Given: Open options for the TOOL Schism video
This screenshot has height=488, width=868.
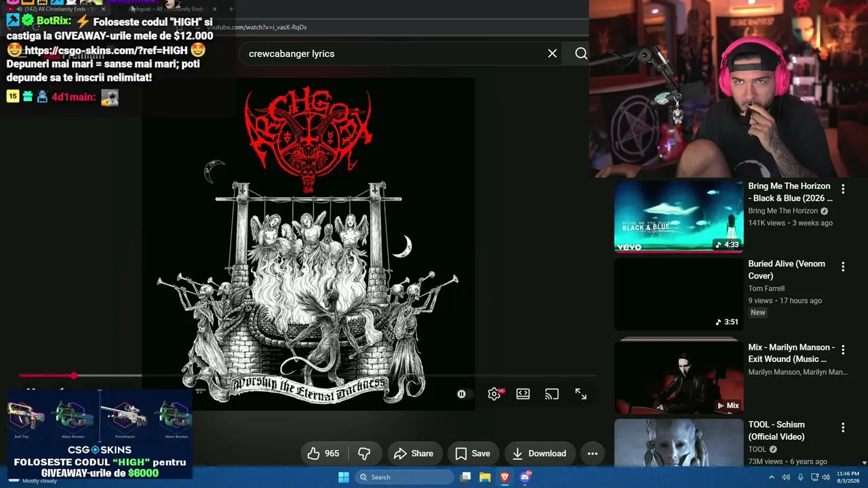Looking at the screenshot, I should 843,428.
